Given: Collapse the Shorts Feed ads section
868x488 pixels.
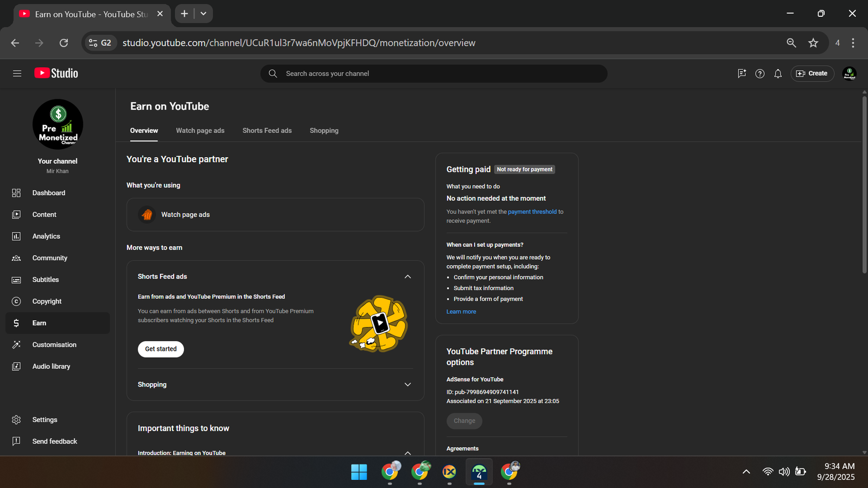Looking at the screenshot, I should [x=407, y=277].
